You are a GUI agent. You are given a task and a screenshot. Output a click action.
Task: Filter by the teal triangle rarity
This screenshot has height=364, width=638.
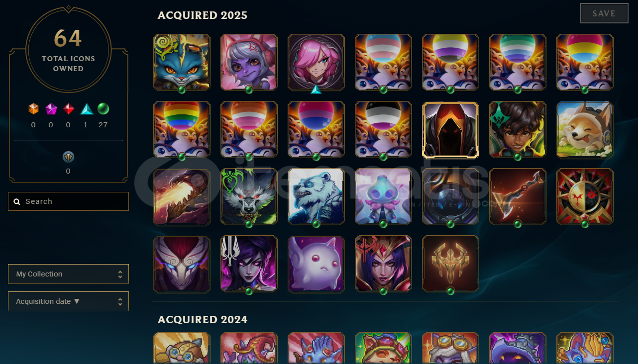(x=87, y=109)
